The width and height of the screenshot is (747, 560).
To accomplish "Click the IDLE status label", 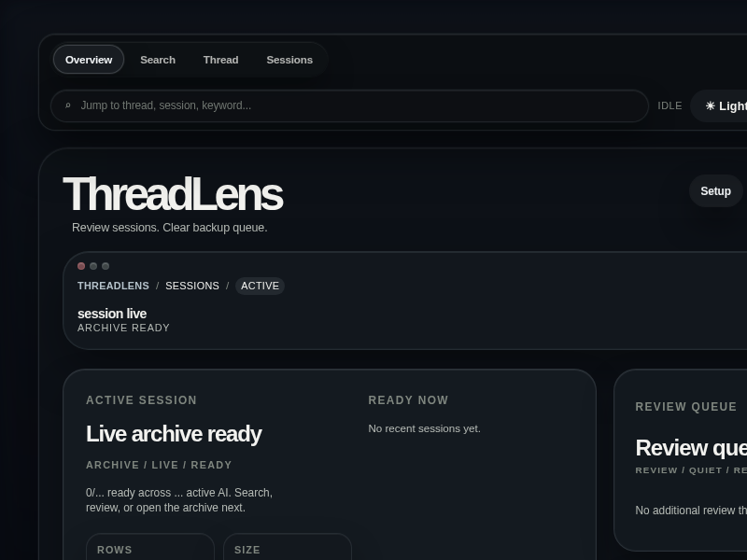I will 669,105.
